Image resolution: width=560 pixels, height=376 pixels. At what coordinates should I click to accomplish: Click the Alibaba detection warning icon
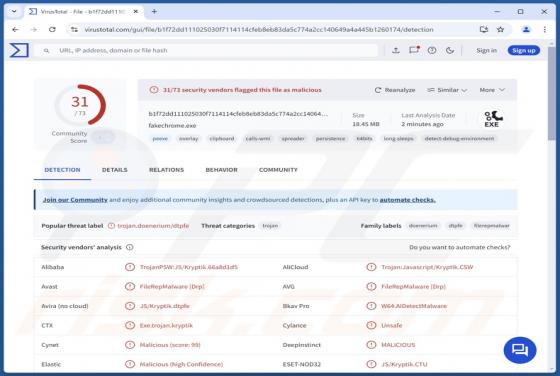pos(130,267)
